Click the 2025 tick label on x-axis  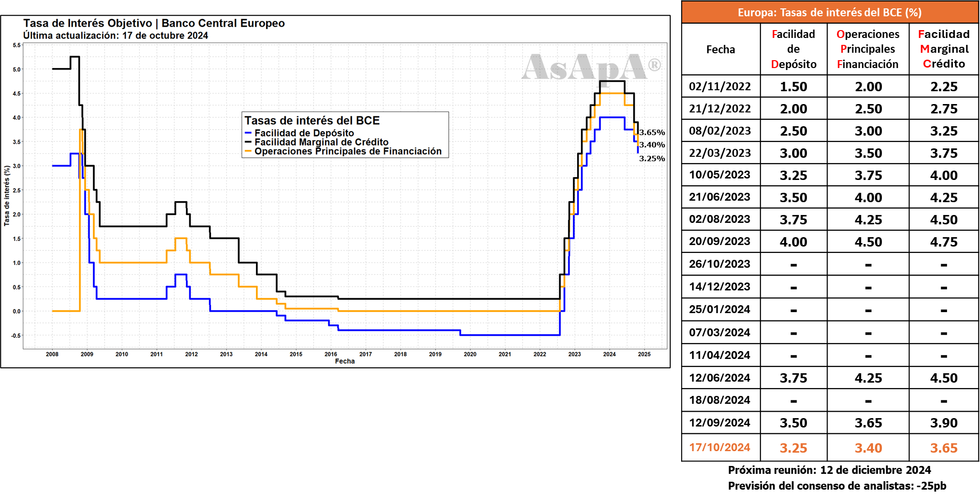[x=644, y=354]
